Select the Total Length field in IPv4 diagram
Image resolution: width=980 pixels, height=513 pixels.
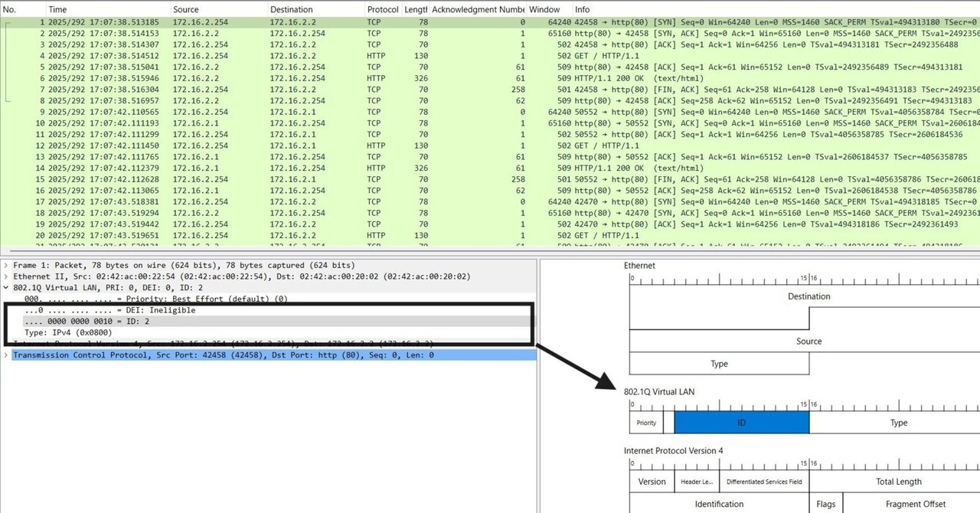(899, 482)
